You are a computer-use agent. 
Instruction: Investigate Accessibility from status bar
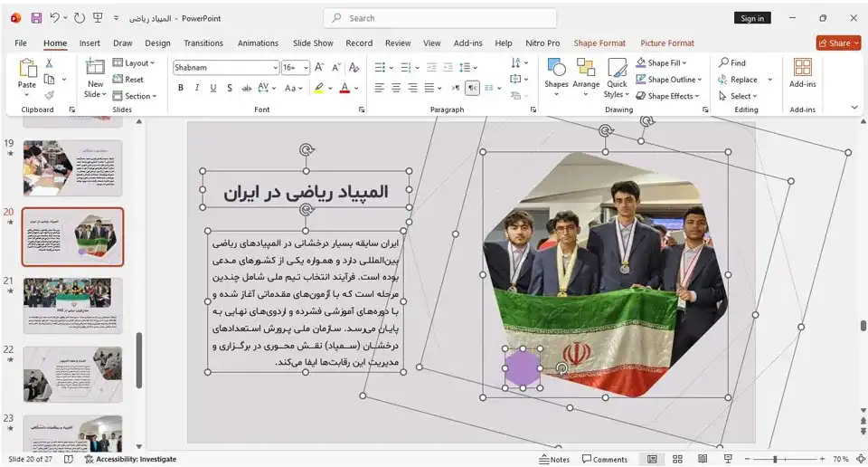point(130,459)
